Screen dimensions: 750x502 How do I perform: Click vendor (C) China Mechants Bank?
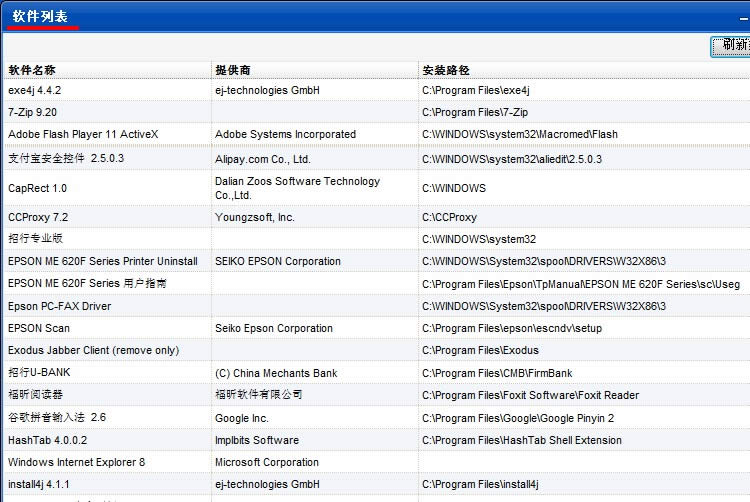pyautogui.click(x=276, y=373)
